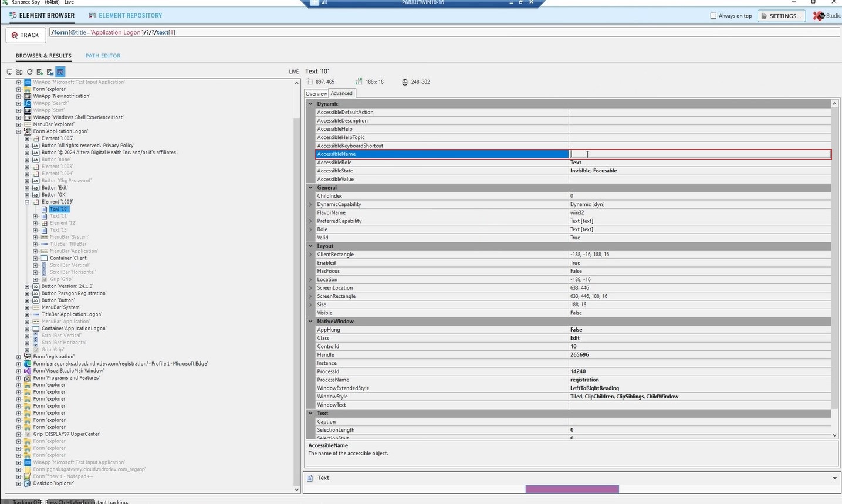Viewport: 842px width, 504px height.
Task: Click the Ranorex Studio icon at top right
Action: (x=819, y=16)
